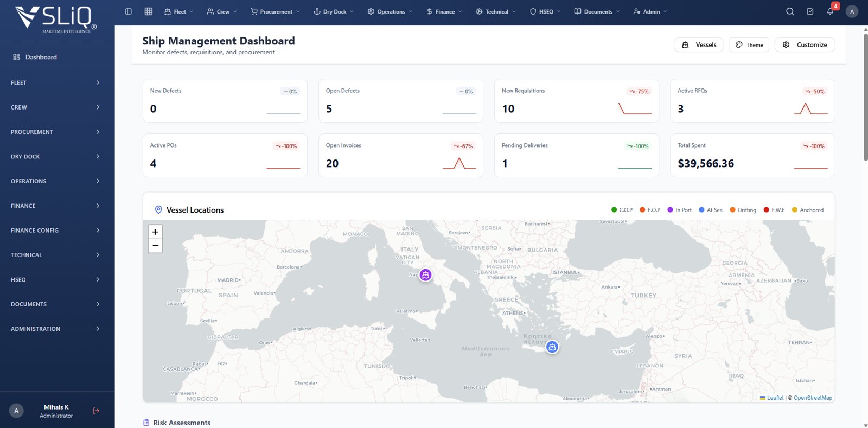The width and height of the screenshot is (868, 428).
Task: Click avatar 'A' next to Mihals K
Action: [x=16, y=411]
